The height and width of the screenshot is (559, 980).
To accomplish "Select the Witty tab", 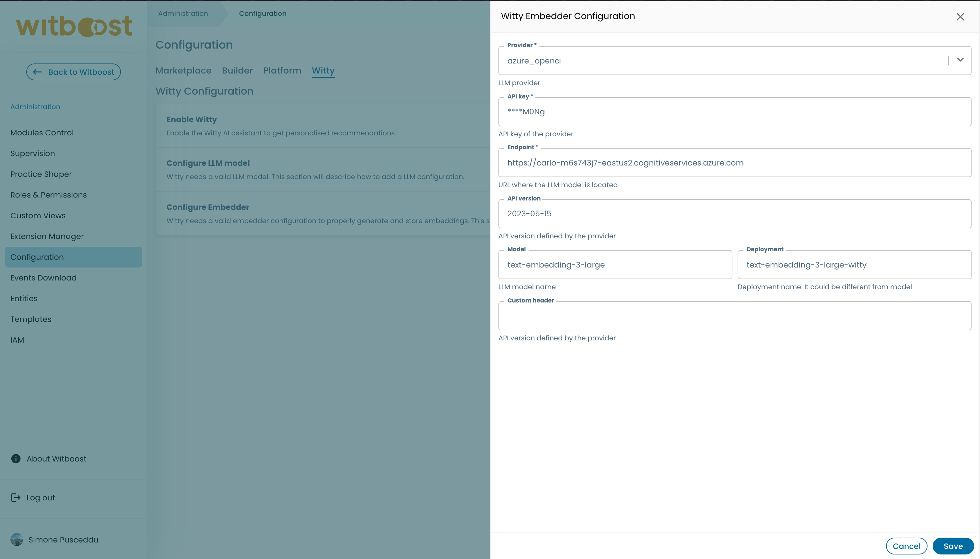I will pos(323,71).
